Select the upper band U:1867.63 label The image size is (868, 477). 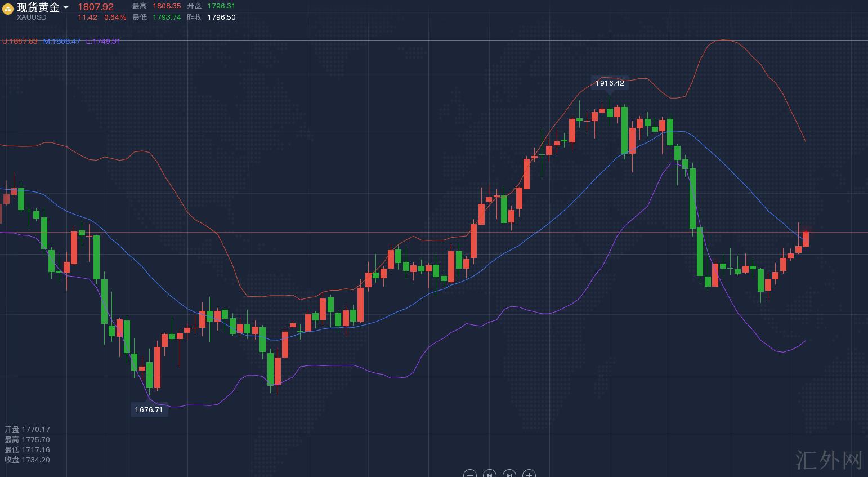(20, 42)
